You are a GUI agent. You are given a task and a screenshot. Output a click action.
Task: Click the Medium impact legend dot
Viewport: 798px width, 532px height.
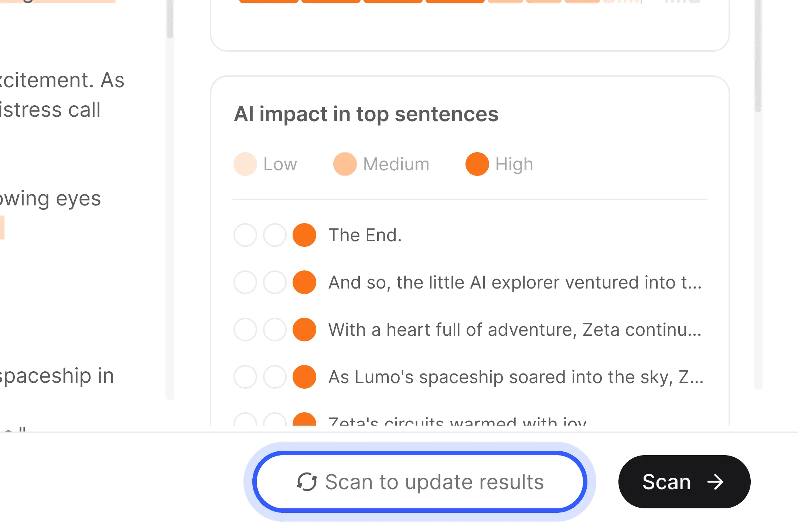(345, 164)
